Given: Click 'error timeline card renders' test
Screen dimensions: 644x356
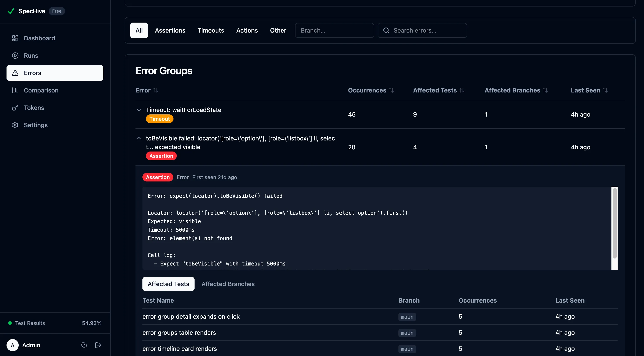Looking at the screenshot, I should [x=180, y=348].
